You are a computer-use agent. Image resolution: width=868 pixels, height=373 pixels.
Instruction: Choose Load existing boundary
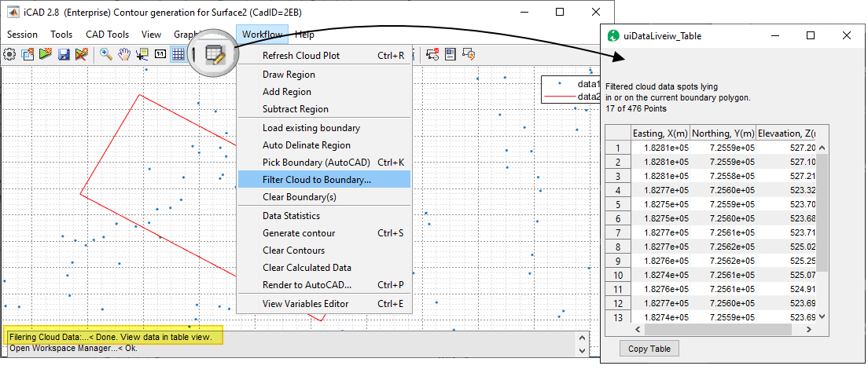point(325,128)
